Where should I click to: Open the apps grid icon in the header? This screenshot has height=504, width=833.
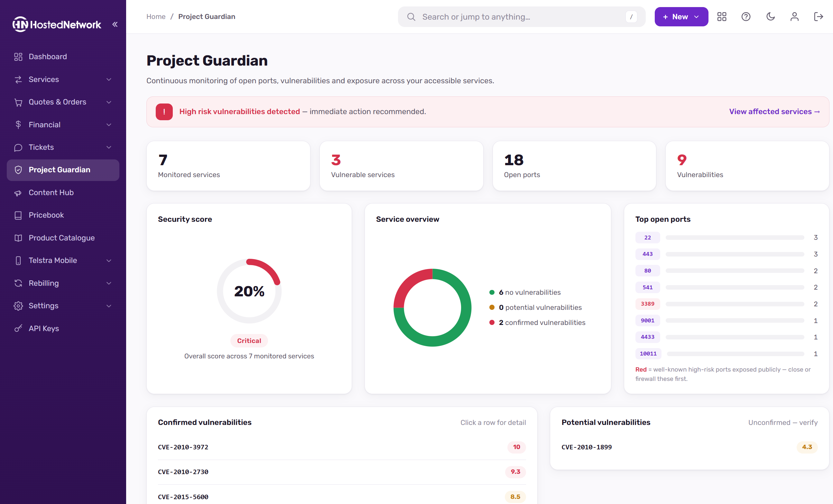click(x=722, y=16)
